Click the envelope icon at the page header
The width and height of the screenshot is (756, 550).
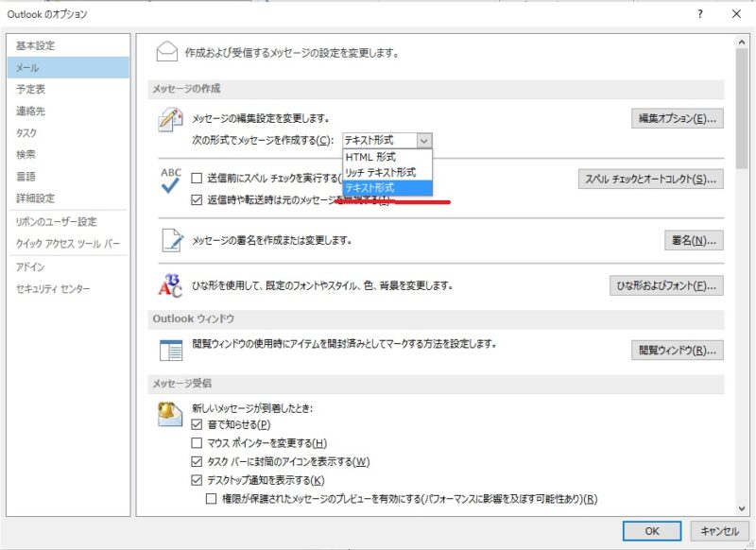click(167, 52)
